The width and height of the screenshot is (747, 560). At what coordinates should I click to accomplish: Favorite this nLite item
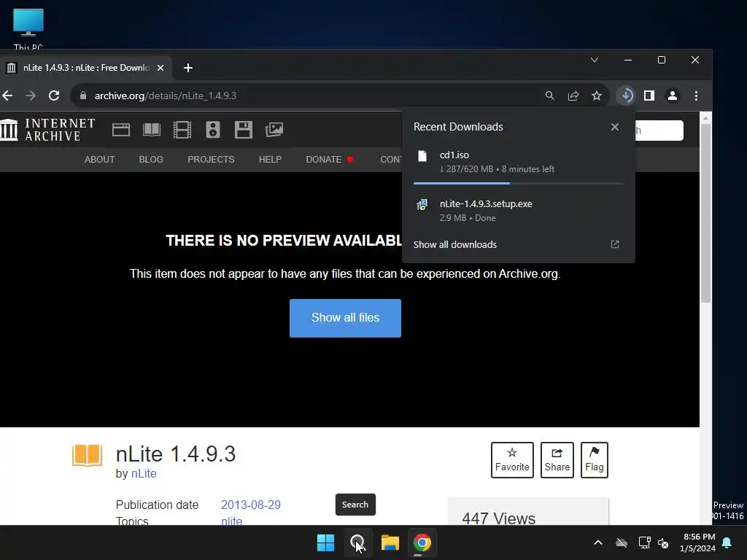click(x=512, y=460)
